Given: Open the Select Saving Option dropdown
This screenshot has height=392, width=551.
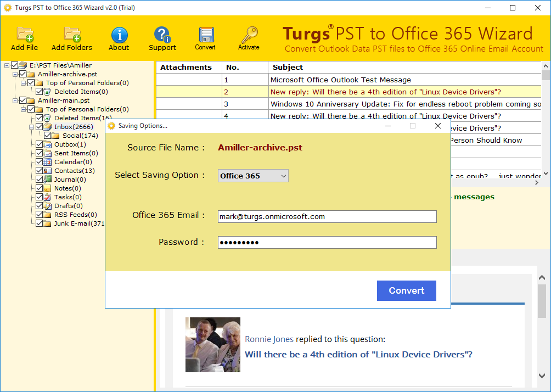Looking at the screenshot, I should 253,176.
